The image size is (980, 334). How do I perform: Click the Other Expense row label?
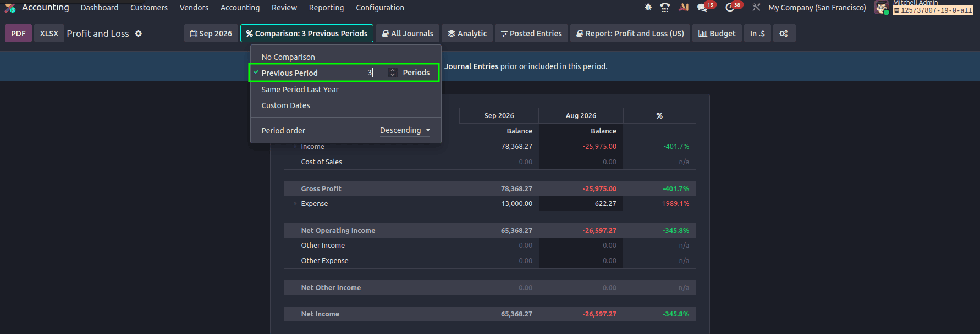324,261
